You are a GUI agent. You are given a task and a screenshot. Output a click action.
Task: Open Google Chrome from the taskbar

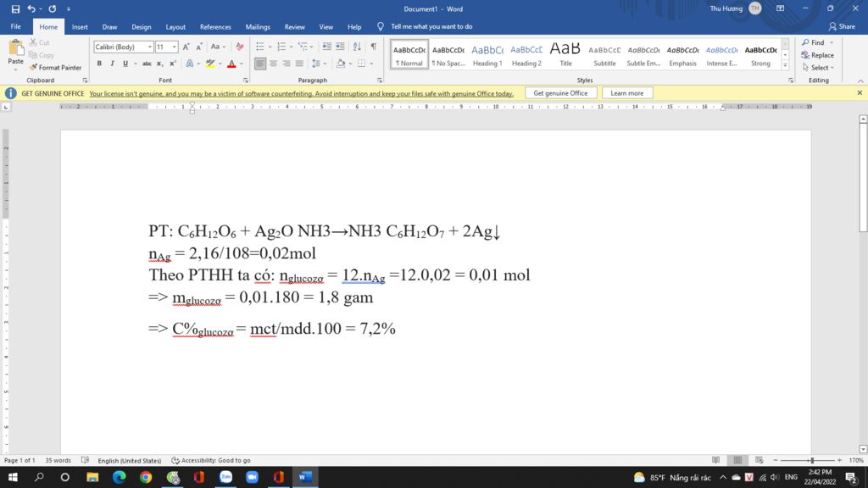[146, 478]
